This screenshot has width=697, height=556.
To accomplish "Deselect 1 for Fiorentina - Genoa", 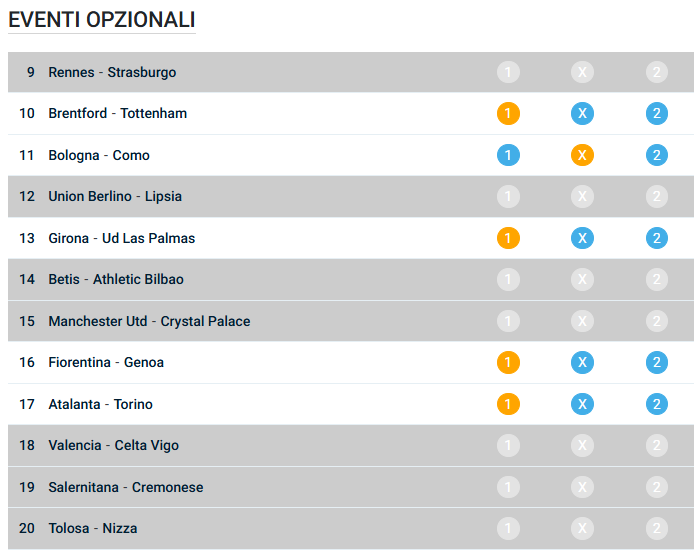I will pos(508,362).
